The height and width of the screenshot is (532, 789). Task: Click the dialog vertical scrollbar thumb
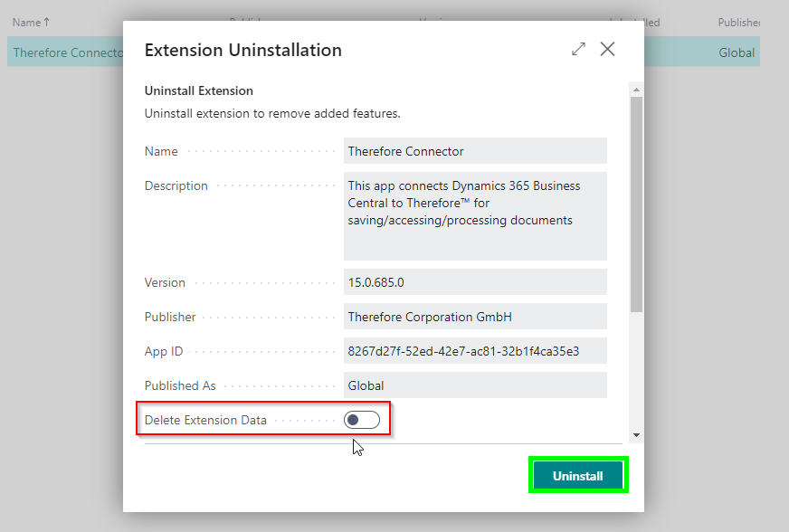[636, 204]
